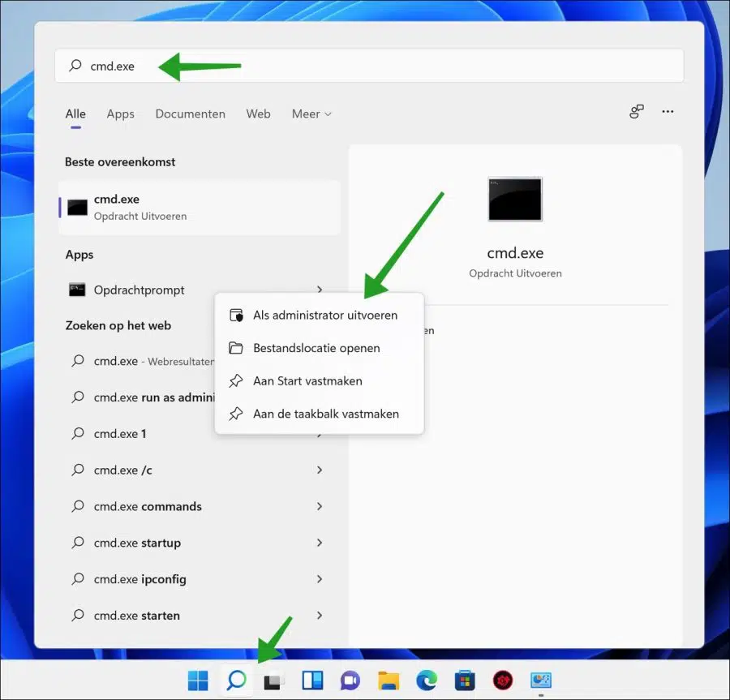Launch the Chat (Teams) taskbar icon
This screenshot has width=730, height=700.
click(350, 681)
